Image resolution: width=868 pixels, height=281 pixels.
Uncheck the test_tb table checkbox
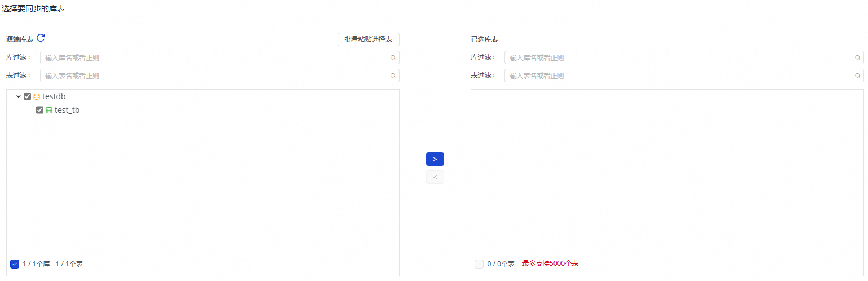39,110
